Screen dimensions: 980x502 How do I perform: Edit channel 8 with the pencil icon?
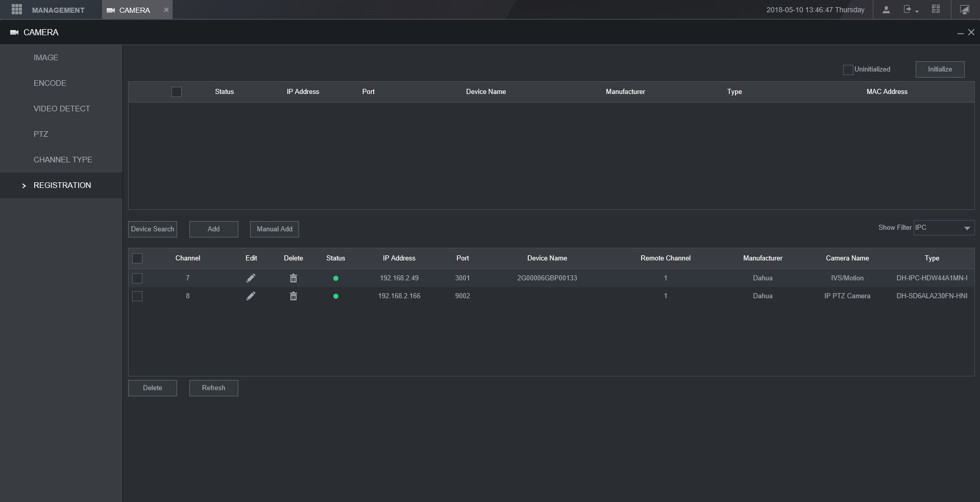click(x=251, y=296)
